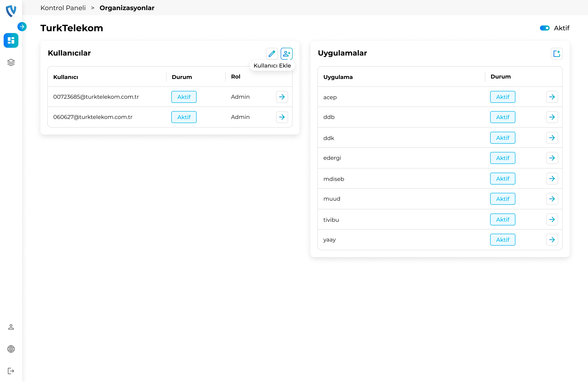
Task: Click the Kullanıcı column header
Action: point(66,77)
